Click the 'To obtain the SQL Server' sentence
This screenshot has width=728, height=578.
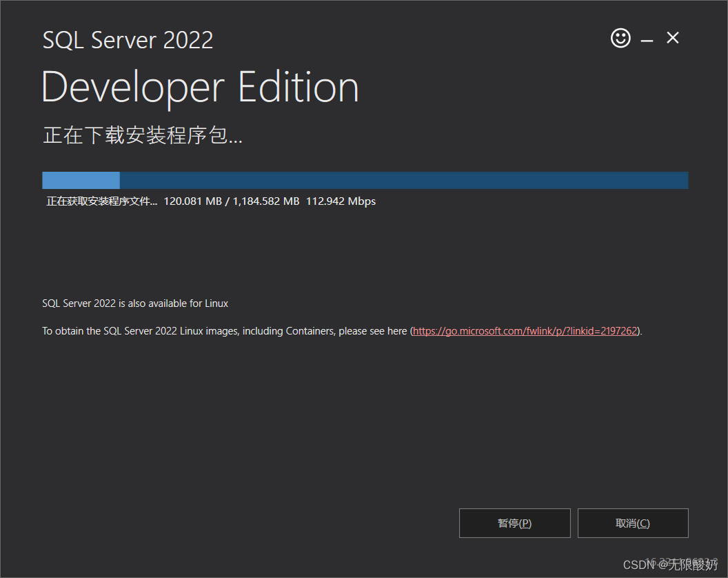225,331
